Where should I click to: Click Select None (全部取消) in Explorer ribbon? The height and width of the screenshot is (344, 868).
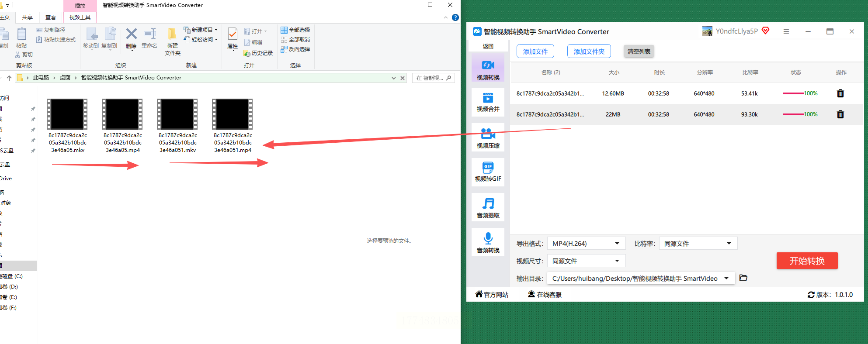click(295, 40)
